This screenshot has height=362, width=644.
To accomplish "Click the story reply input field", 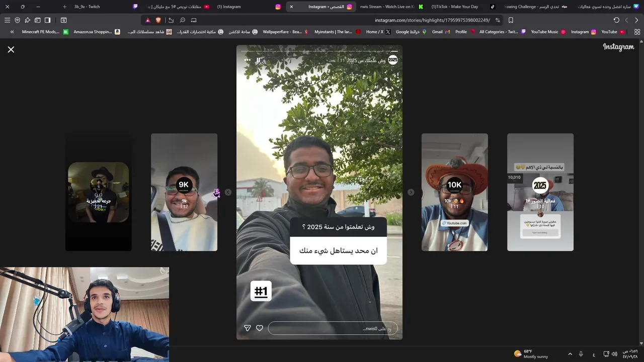I will 333,328.
